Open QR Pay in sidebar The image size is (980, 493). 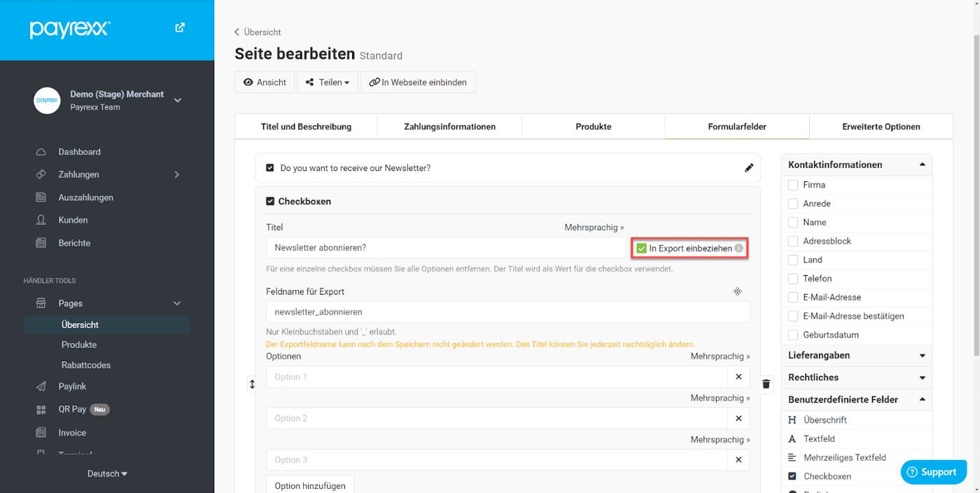[x=72, y=409]
